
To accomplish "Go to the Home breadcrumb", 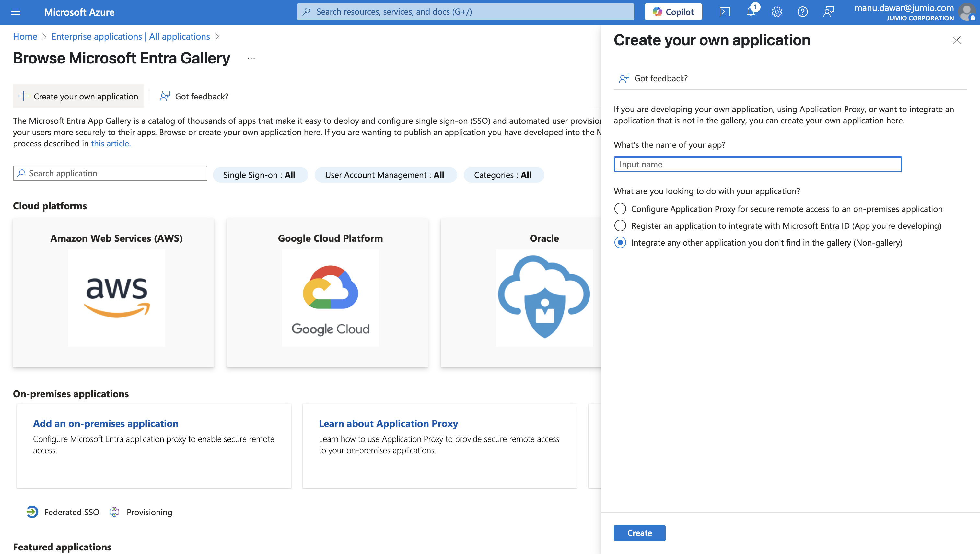I will tap(25, 37).
